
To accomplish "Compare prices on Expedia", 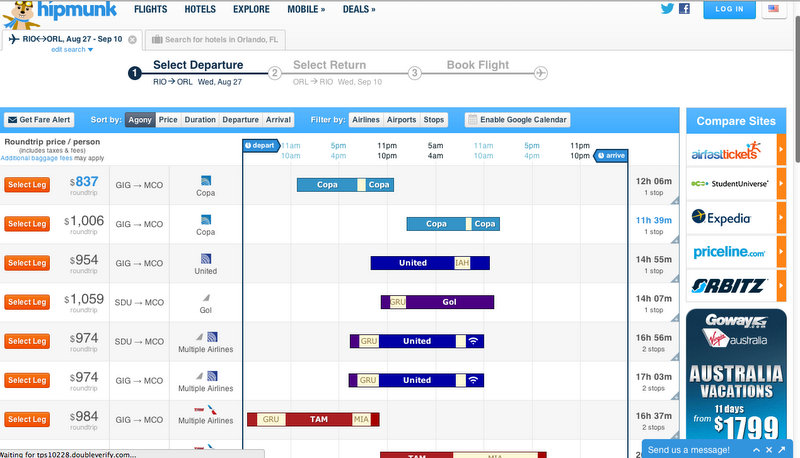I will tap(736, 218).
